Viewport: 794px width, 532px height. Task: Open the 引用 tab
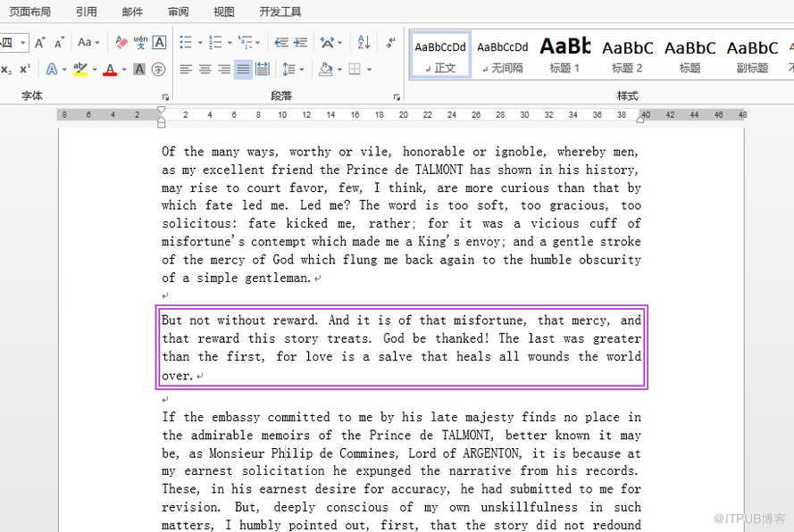86,12
